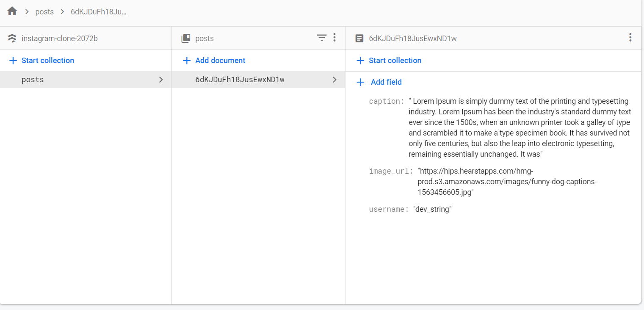
Task: Open the filter list icon for posts
Action: [322, 38]
